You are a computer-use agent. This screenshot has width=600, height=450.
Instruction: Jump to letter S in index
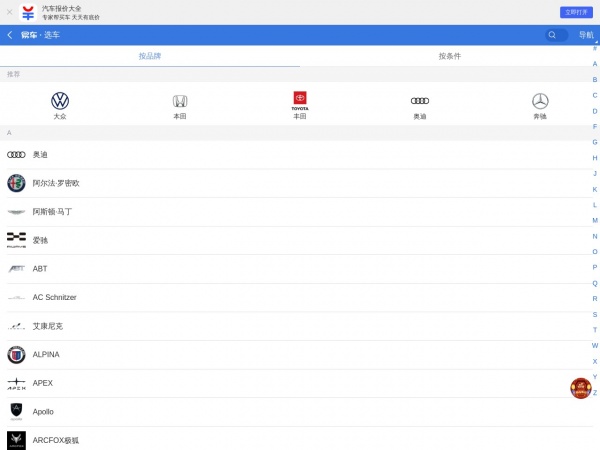tap(595, 314)
